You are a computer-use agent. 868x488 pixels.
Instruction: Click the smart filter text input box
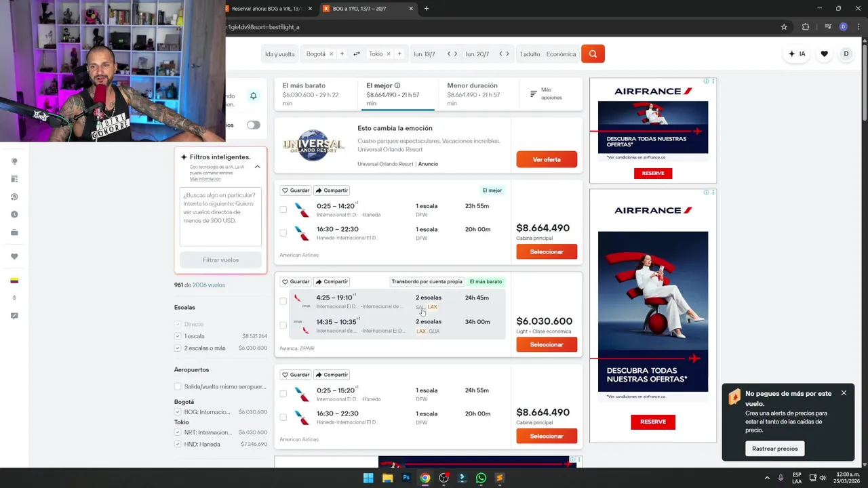coord(220,216)
